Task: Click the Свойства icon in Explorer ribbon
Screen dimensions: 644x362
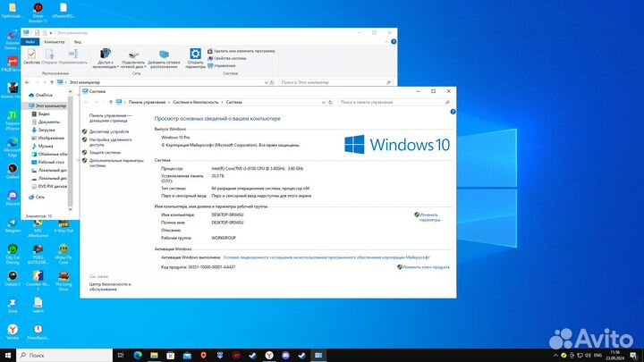Action: pyautogui.click(x=31, y=56)
